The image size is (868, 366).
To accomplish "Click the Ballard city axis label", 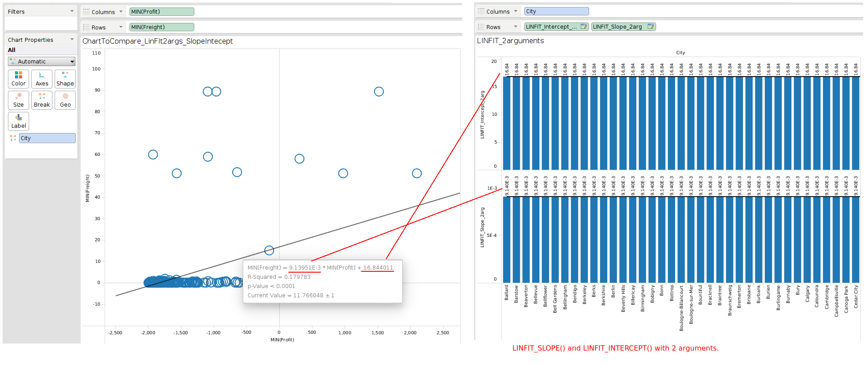I will click(x=507, y=293).
